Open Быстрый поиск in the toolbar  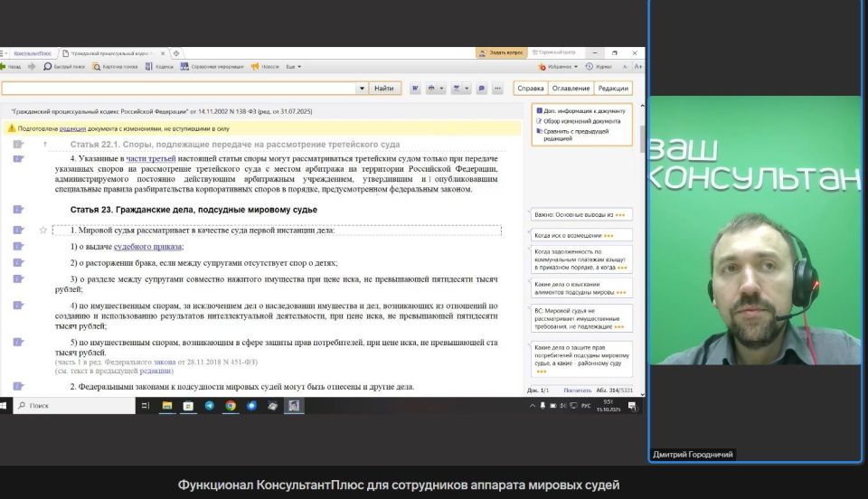(63, 67)
